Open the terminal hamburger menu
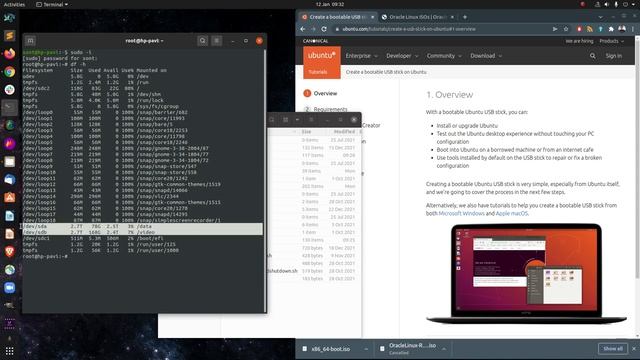Screen dimensions: 640x360 click(217, 40)
